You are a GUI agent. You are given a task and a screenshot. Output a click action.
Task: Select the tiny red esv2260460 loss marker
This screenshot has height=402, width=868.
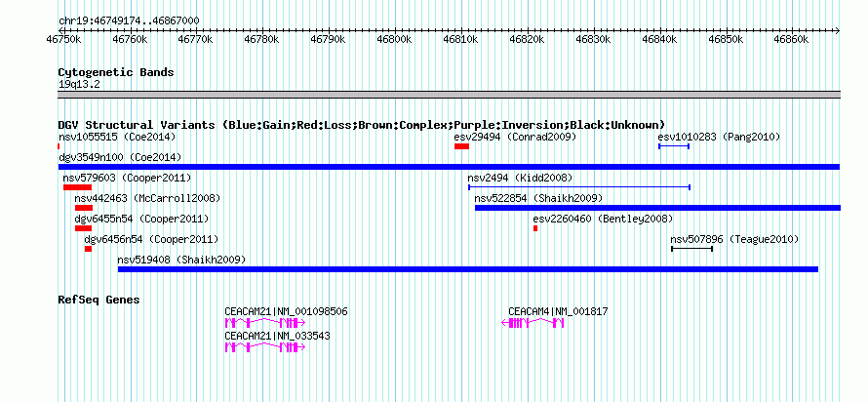pyautogui.click(x=535, y=228)
